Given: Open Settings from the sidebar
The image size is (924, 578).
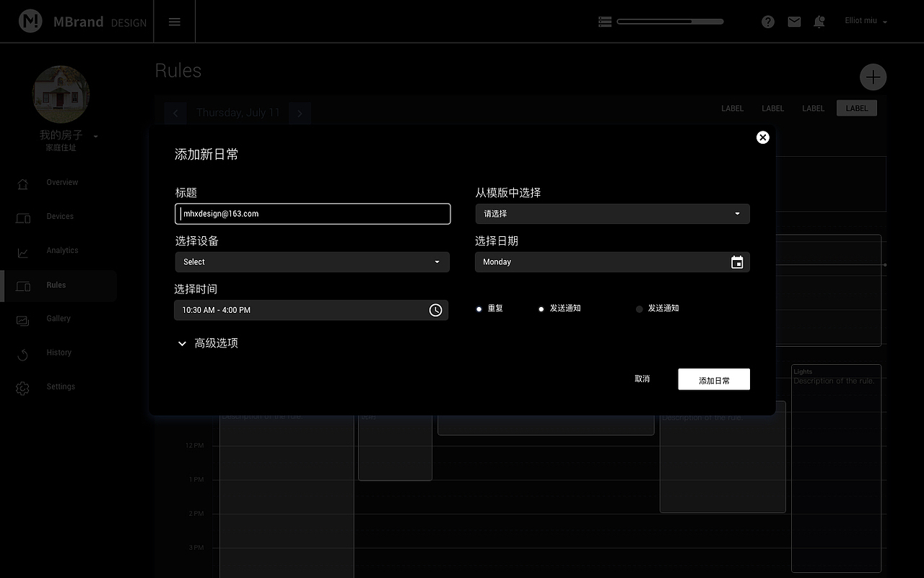Looking at the screenshot, I should coord(61,387).
